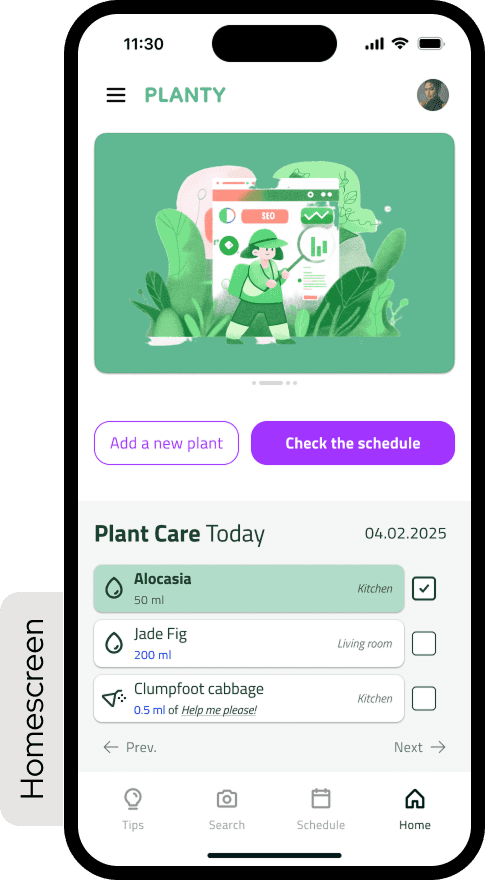
Task: Tap the PLANTY logo title
Action: coord(185,95)
